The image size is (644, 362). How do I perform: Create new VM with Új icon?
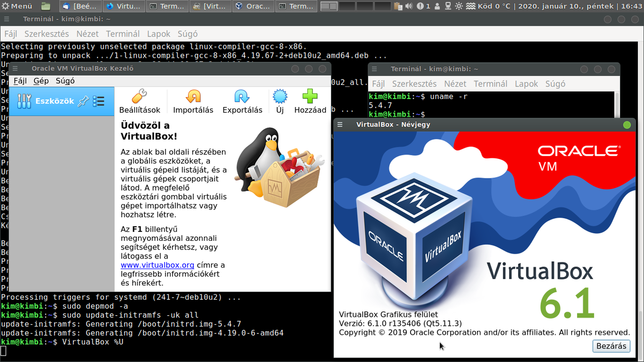[280, 101]
